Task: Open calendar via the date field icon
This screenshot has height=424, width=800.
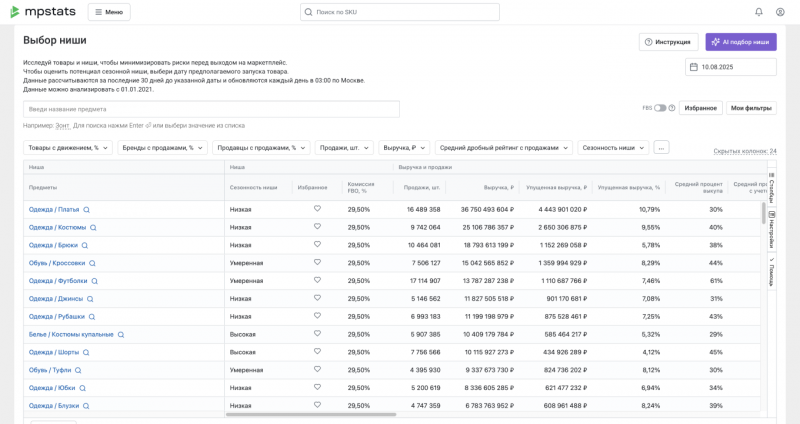Action: (x=694, y=67)
